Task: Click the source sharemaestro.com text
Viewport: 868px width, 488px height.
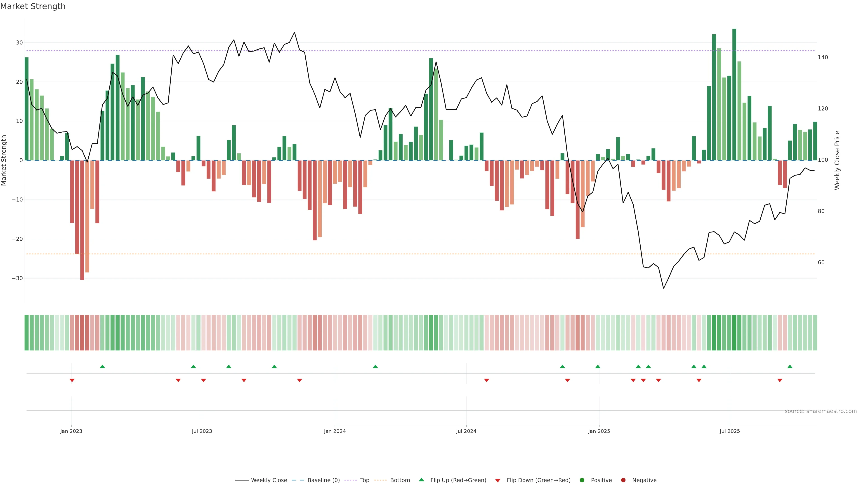Action: pos(821,411)
